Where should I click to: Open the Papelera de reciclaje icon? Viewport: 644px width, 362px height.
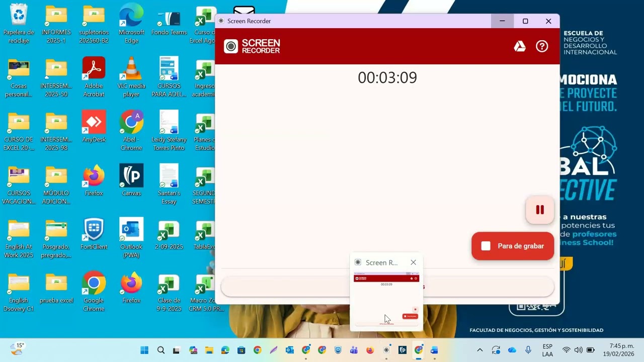[x=19, y=24]
